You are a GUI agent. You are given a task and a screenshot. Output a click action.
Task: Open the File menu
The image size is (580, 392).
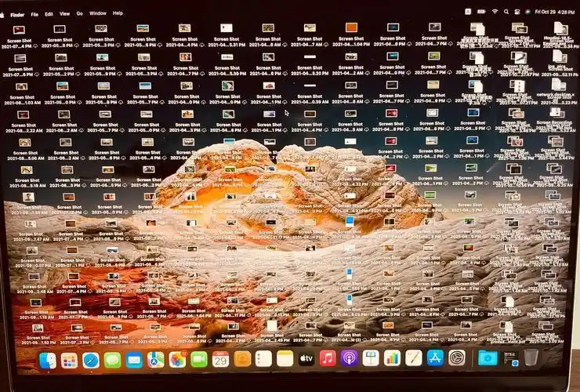34,14
